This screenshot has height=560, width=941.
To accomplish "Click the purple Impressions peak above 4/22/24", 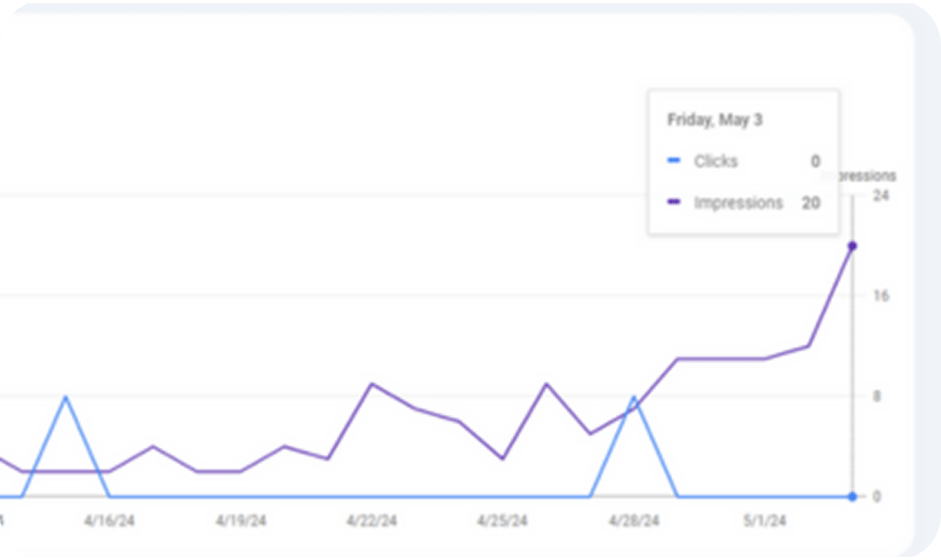I will coord(372,384).
